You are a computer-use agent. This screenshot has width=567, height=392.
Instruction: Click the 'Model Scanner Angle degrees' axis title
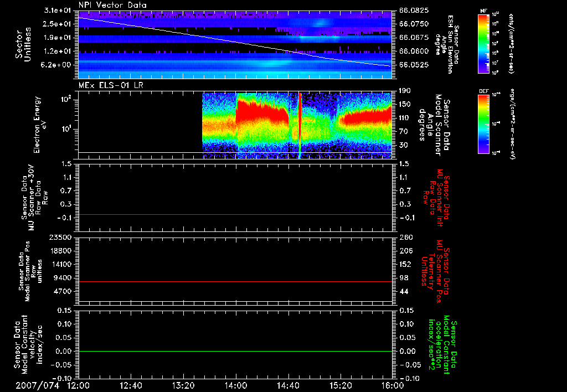pos(434,125)
